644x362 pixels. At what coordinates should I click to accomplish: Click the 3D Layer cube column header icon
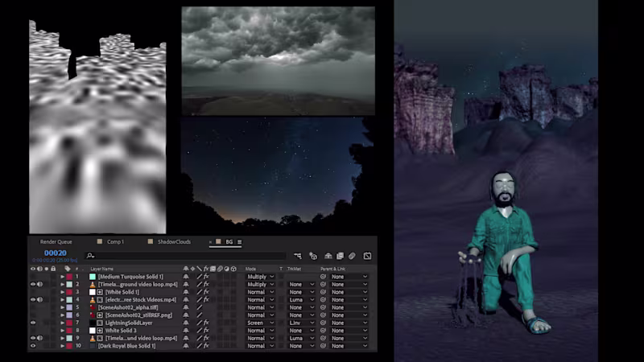coord(233,269)
